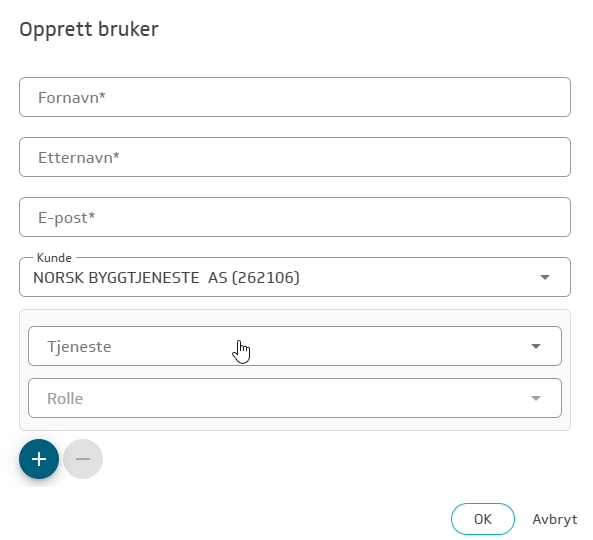The height and width of the screenshot is (540, 593).
Task: Confirm with the OK button
Action: 483,519
